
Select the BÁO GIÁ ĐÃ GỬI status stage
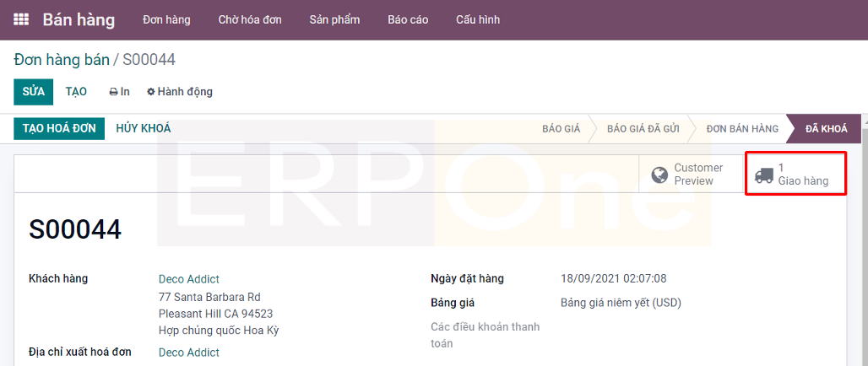[x=643, y=129]
